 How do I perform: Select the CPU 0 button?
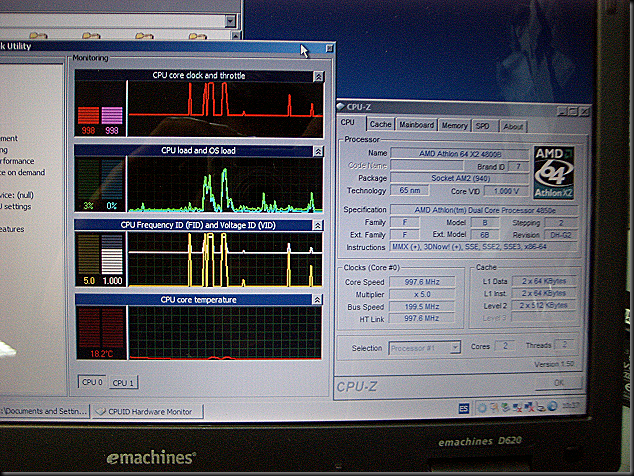92,382
